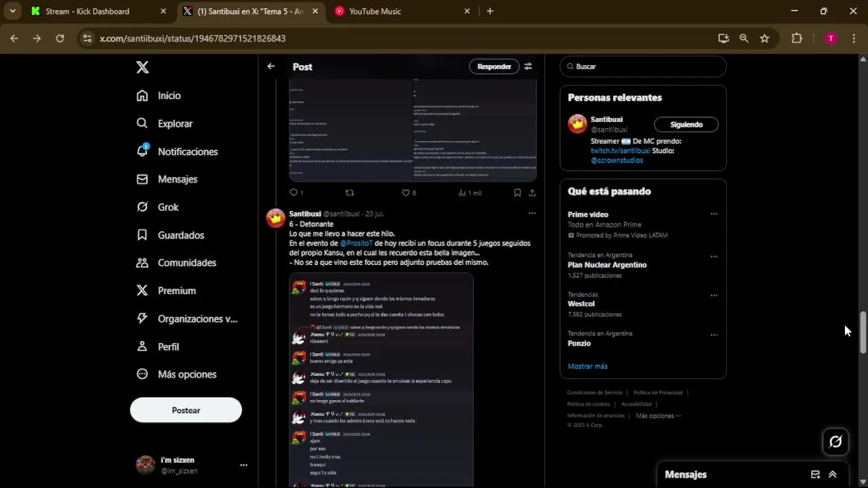Open the chat screenshot image in post
The height and width of the screenshot is (488, 868).
(x=381, y=380)
